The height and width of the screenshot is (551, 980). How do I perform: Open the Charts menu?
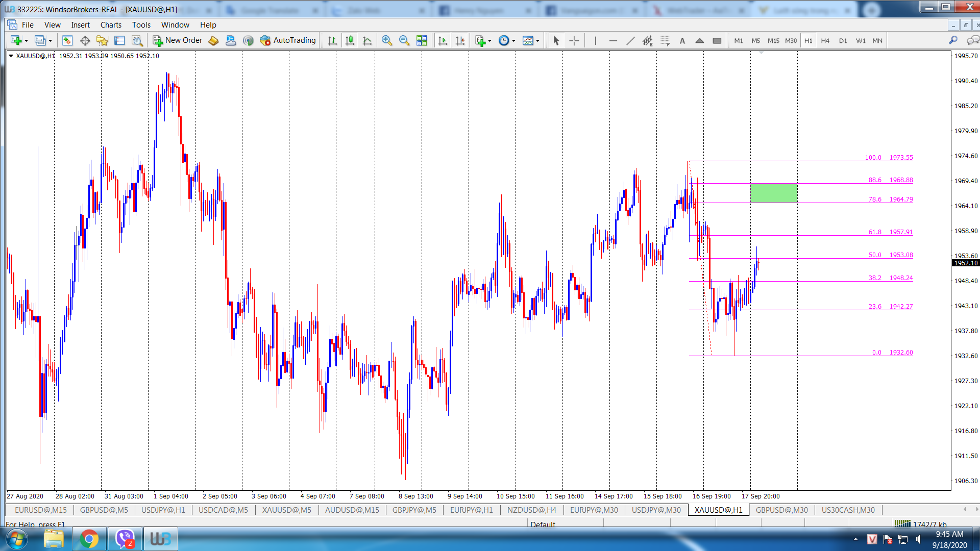pyautogui.click(x=111, y=24)
